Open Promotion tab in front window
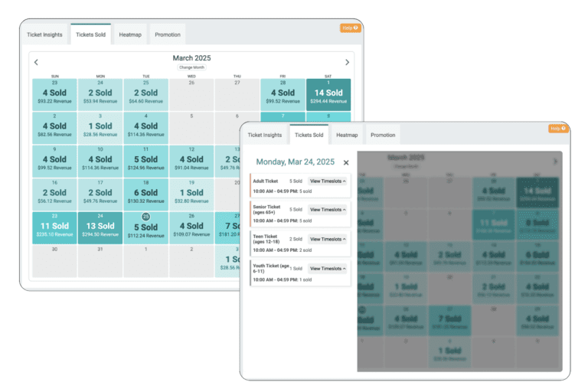 [x=383, y=136]
